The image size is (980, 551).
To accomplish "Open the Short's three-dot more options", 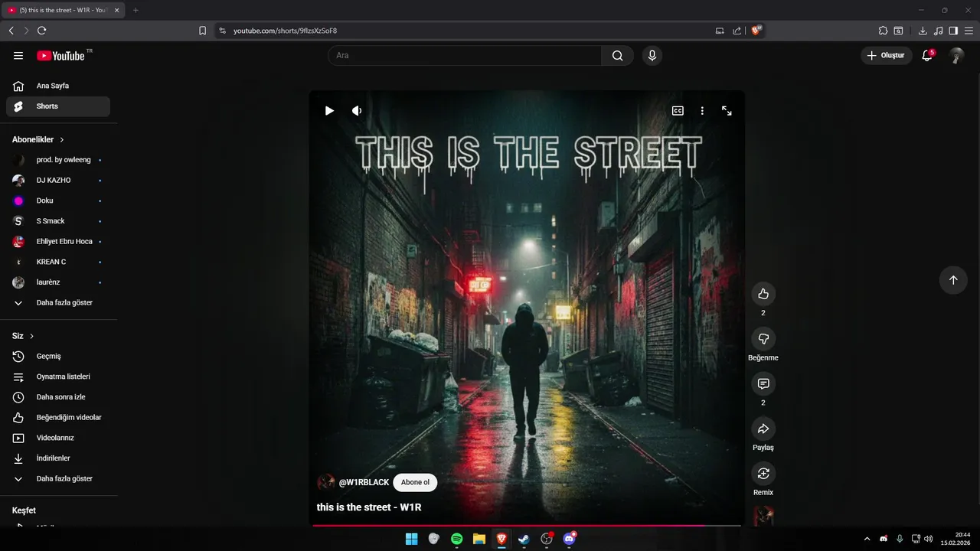I will point(702,110).
